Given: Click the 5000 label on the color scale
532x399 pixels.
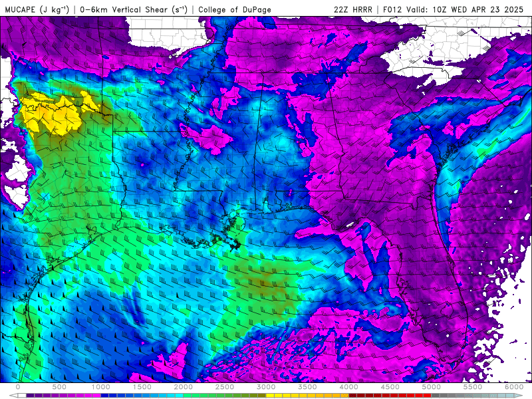Looking at the screenshot, I should point(431,387).
